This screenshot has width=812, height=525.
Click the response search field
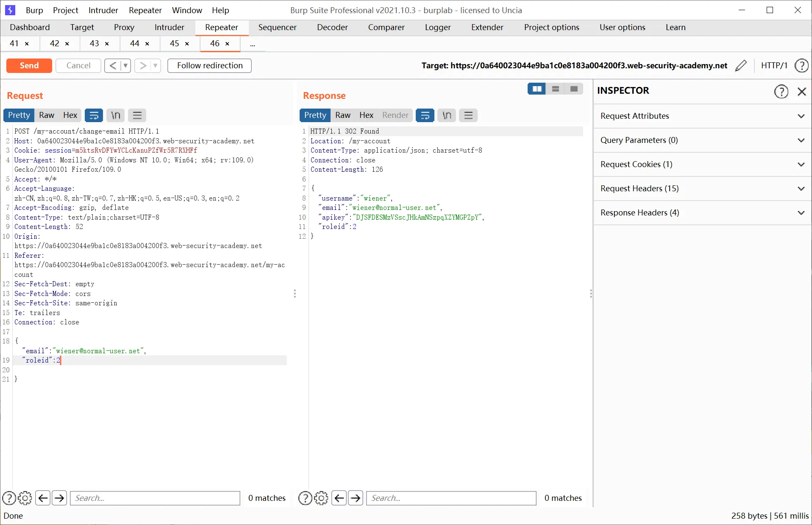pyautogui.click(x=451, y=498)
